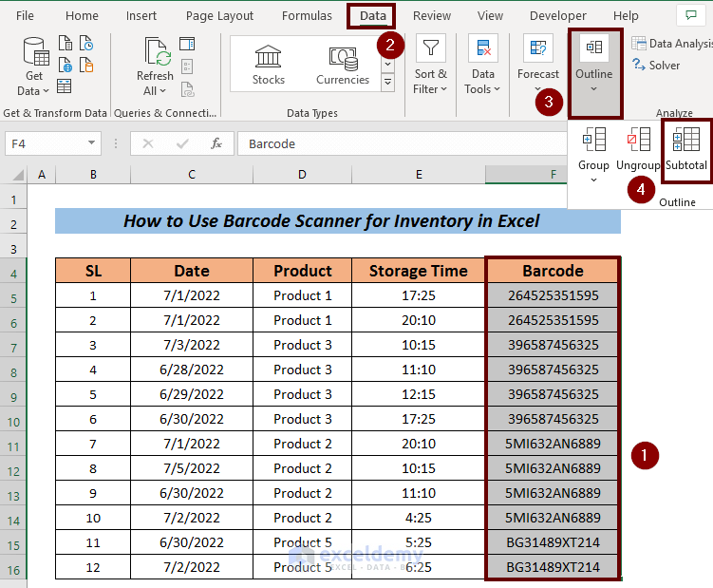Viewport: 713px width, 588px height.
Task: Click the Forecast button
Action: (538, 65)
